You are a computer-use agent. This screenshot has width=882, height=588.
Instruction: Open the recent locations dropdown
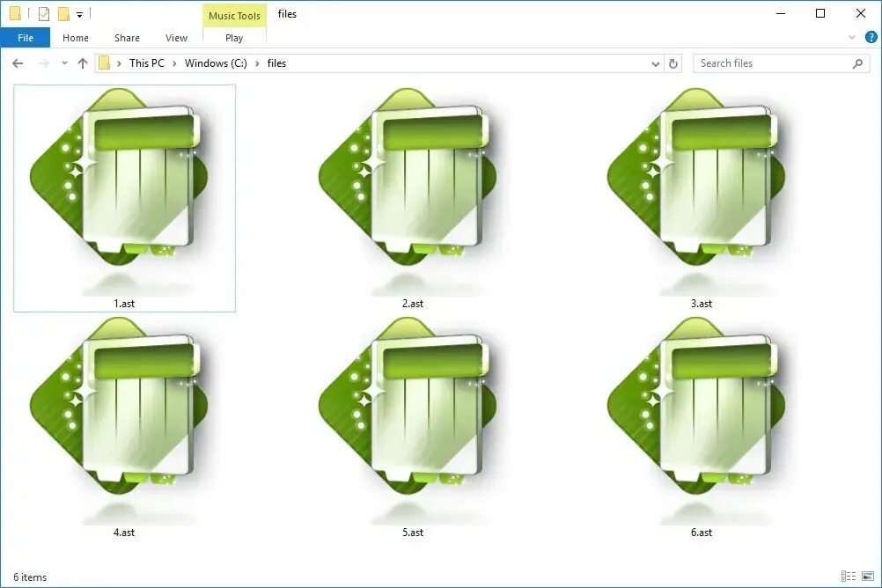coord(64,63)
